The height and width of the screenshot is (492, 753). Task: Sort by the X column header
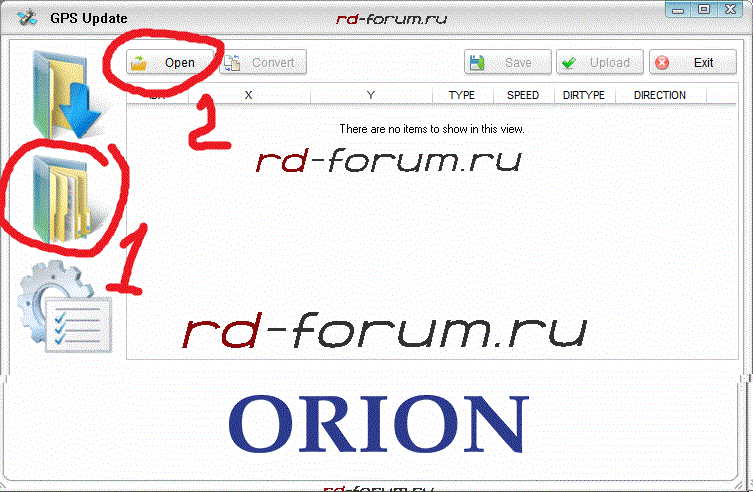pos(248,95)
